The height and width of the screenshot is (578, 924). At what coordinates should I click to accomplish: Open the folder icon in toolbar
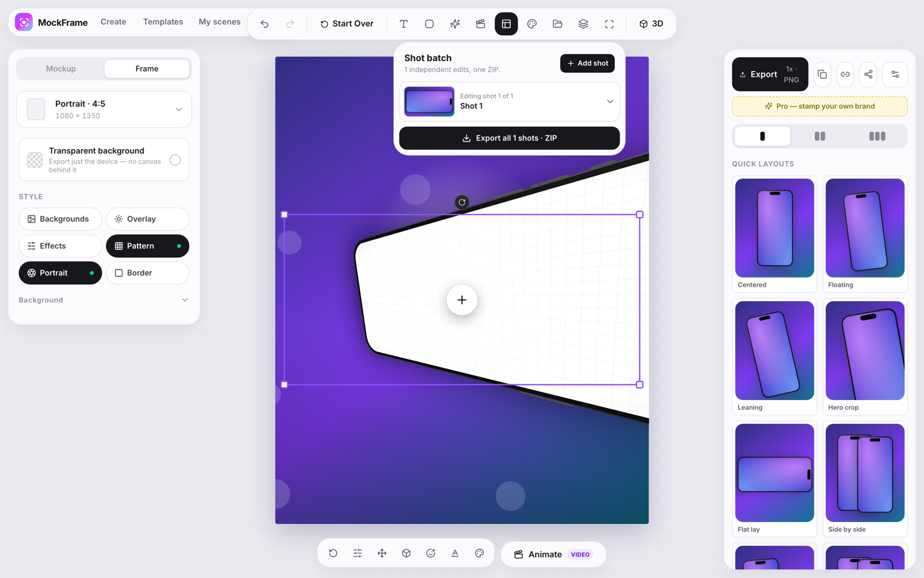(557, 24)
